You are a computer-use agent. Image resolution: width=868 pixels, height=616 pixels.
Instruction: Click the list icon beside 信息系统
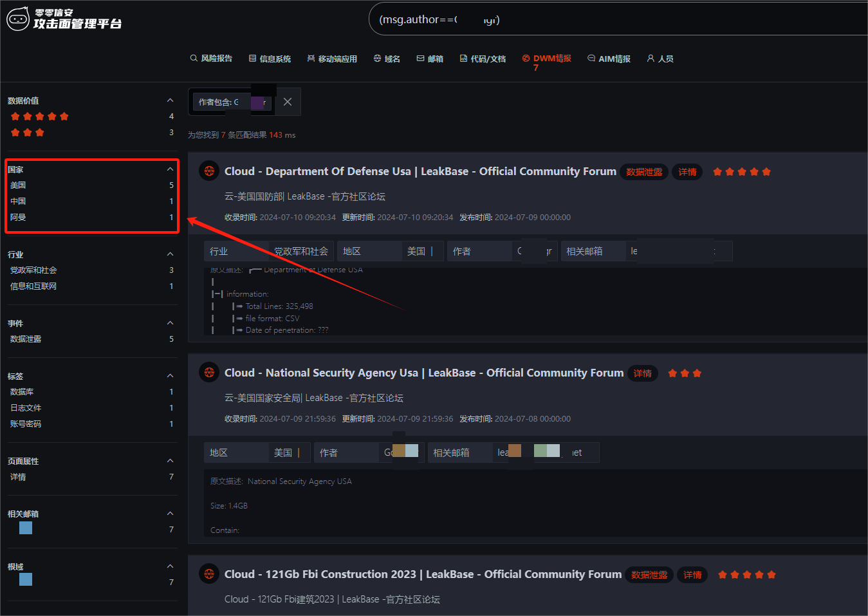253,59
